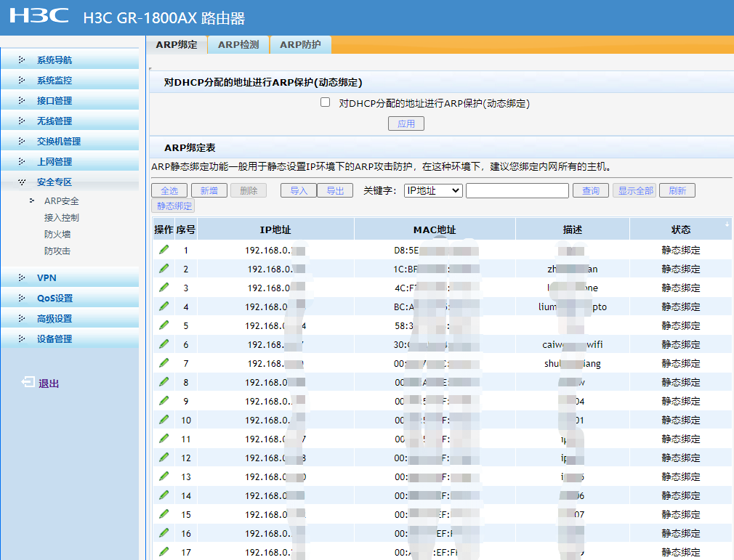The image size is (734, 560).
Task: Click the keyword search input field
Action: pos(517,190)
